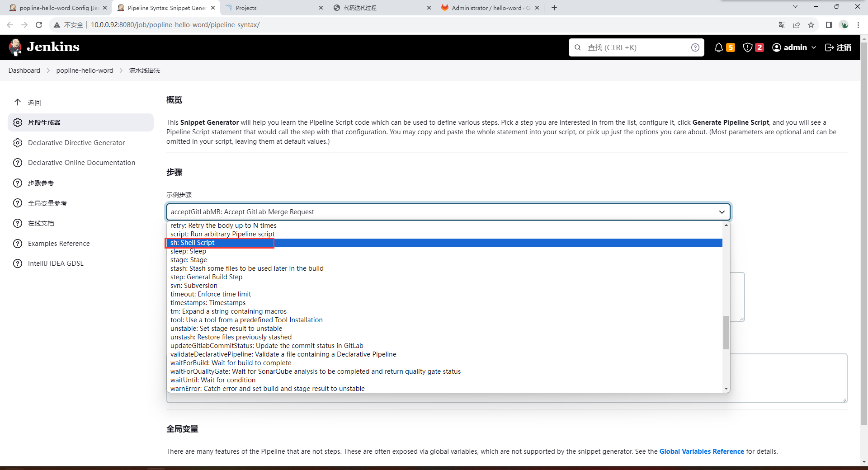The width and height of the screenshot is (868, 470).
Task: Open the notifications bell icon
Action: coord(718,47)
